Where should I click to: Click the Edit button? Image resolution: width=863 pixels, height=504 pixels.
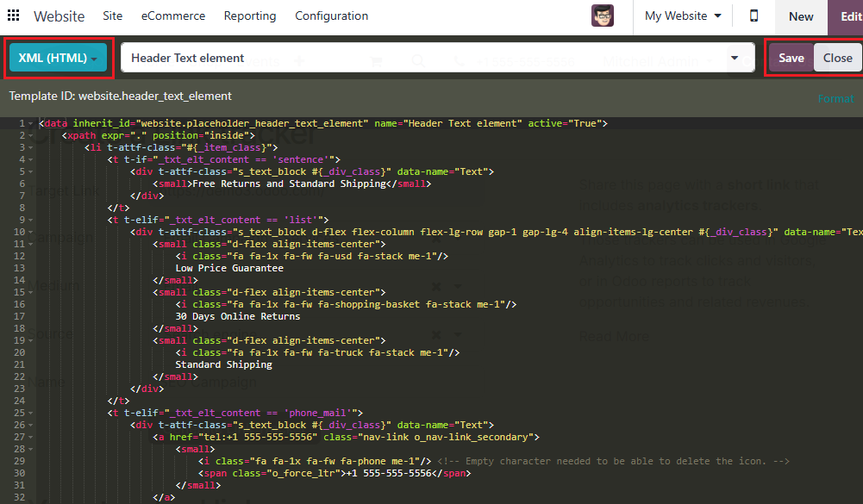[852, 16]
